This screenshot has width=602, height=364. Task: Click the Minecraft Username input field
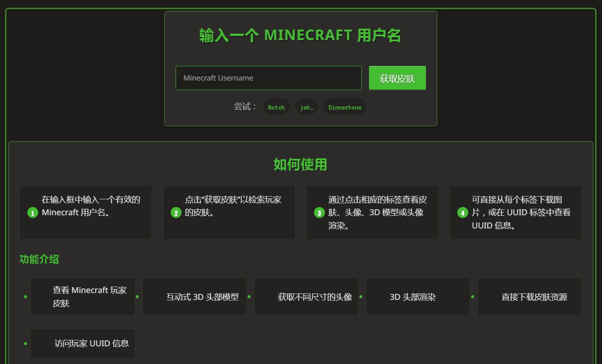pyautogui.click(x=268, y=78)
